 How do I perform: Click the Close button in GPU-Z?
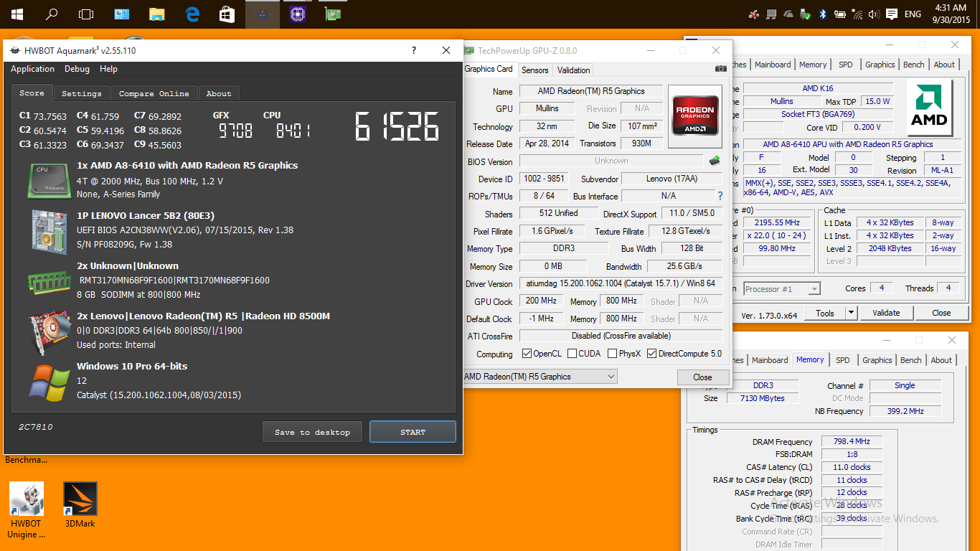point(702,377)
